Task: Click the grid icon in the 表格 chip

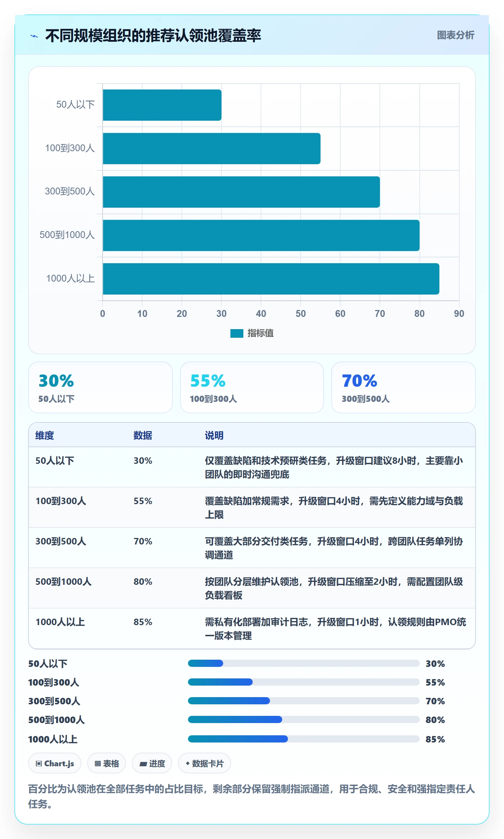Action: tap(98, 763)
